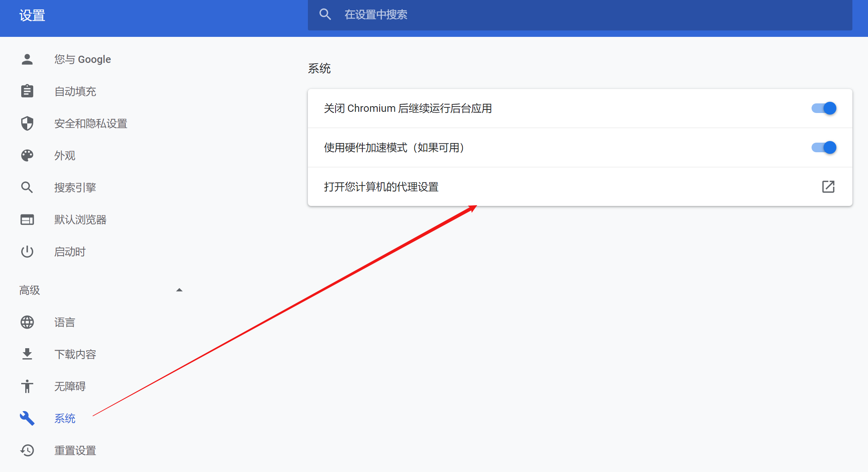
Task: Open 重置设置 section
Action: pos(75,450)
